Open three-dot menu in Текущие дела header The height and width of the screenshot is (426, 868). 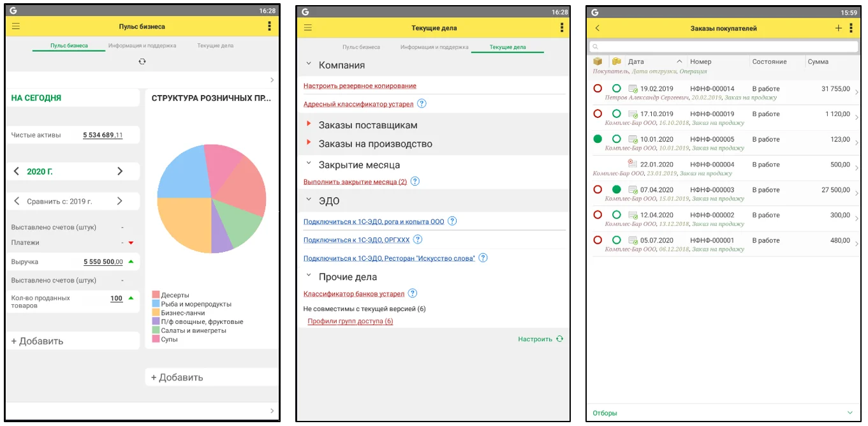tap(561, 27)
